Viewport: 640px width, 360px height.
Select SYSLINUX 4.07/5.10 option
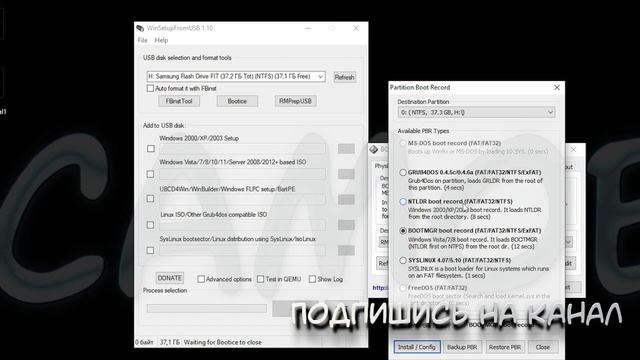[x=403, y=260]
